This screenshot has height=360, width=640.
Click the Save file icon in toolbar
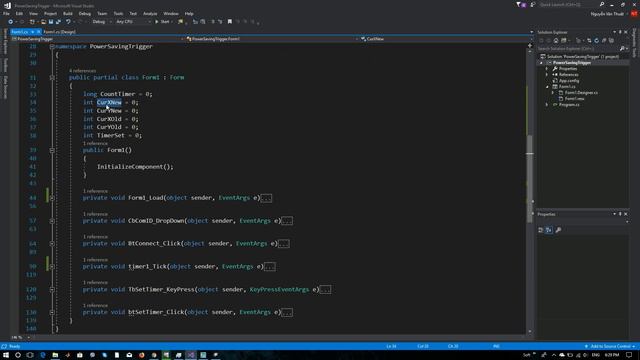pos(51,22)
